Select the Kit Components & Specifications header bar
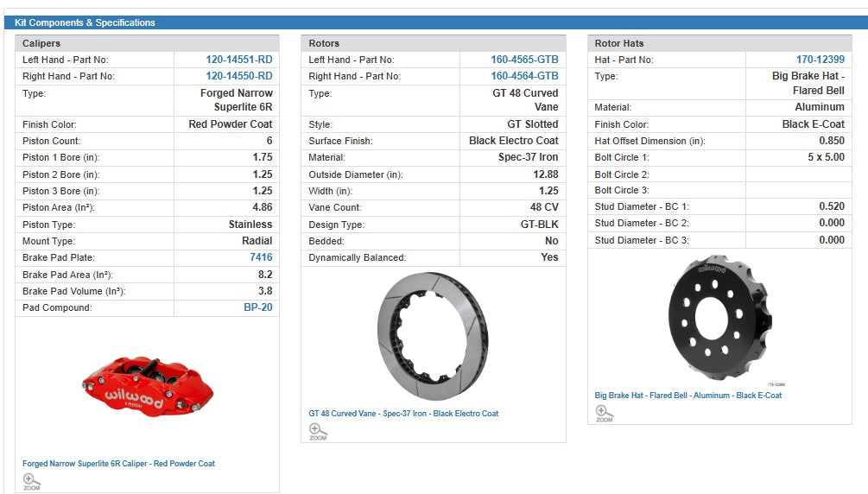868x494 pixels. (434, 22)
